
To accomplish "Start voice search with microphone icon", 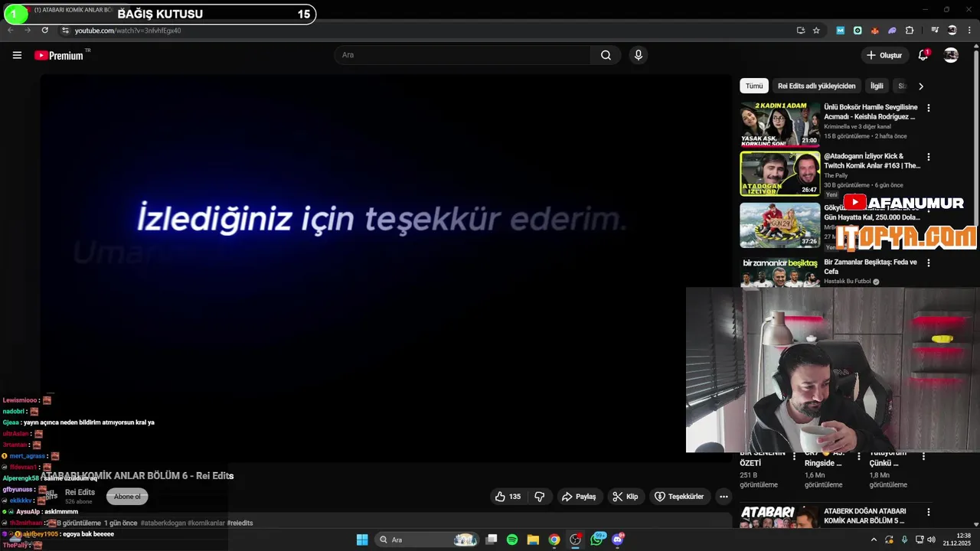I will tap(638, 55).
